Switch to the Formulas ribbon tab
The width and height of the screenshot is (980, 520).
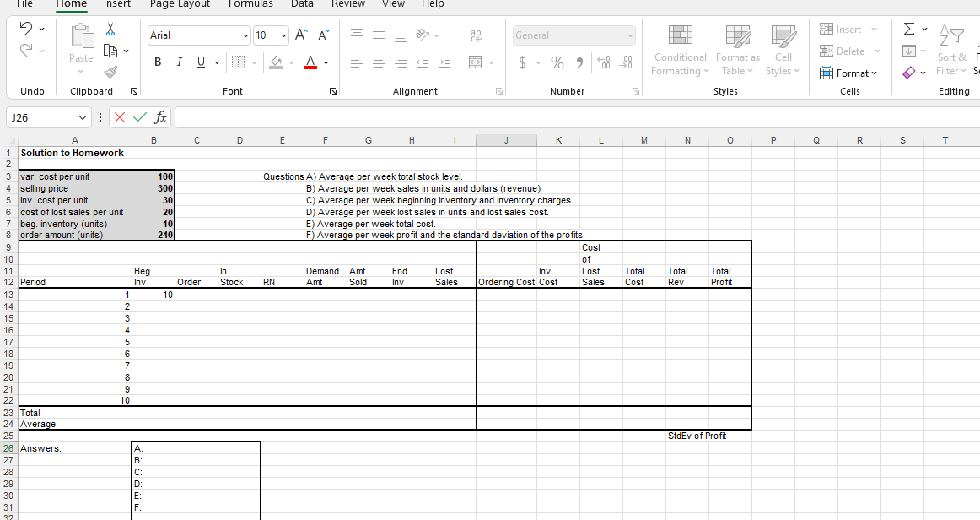click(x=250, y=4)
